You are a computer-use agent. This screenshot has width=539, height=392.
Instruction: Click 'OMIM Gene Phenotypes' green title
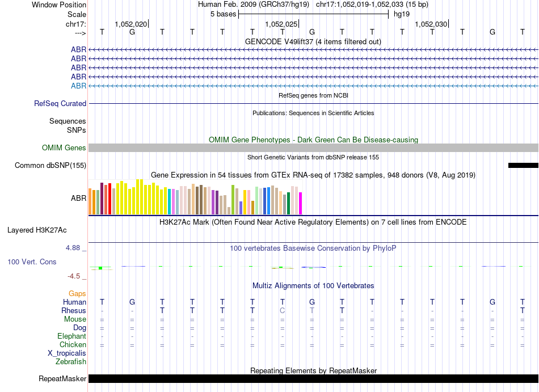(x=313, y=140)
